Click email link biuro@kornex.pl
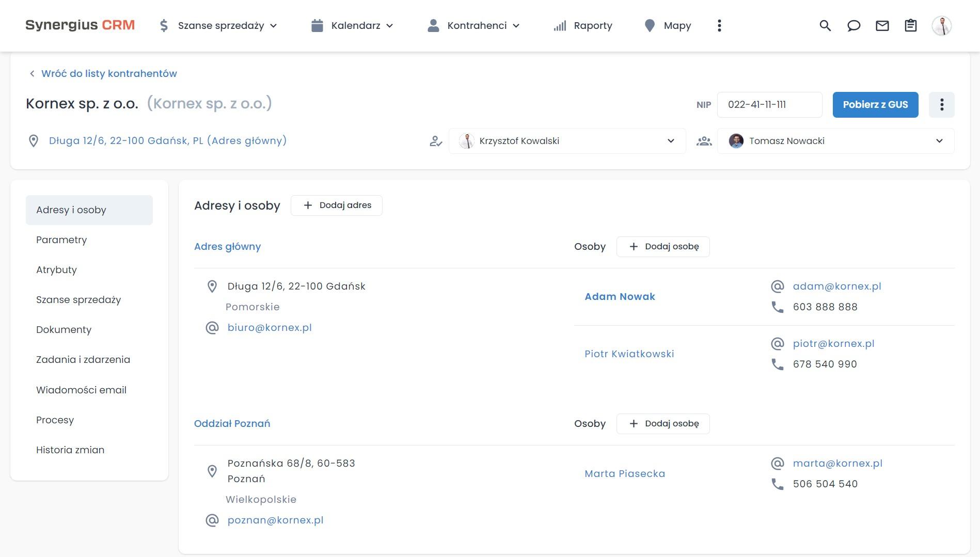Viewport: 980px width, 557px height. [x=270, y=328]
